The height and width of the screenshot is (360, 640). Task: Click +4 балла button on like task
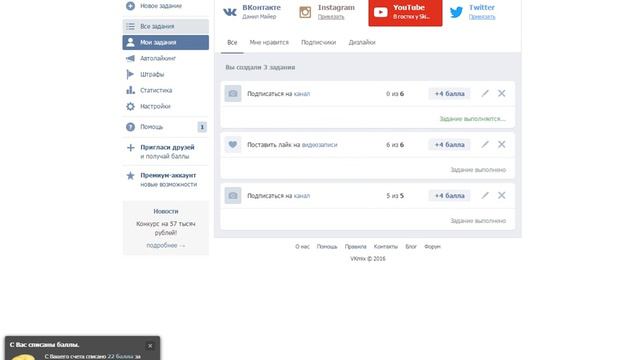coord(449,144)
